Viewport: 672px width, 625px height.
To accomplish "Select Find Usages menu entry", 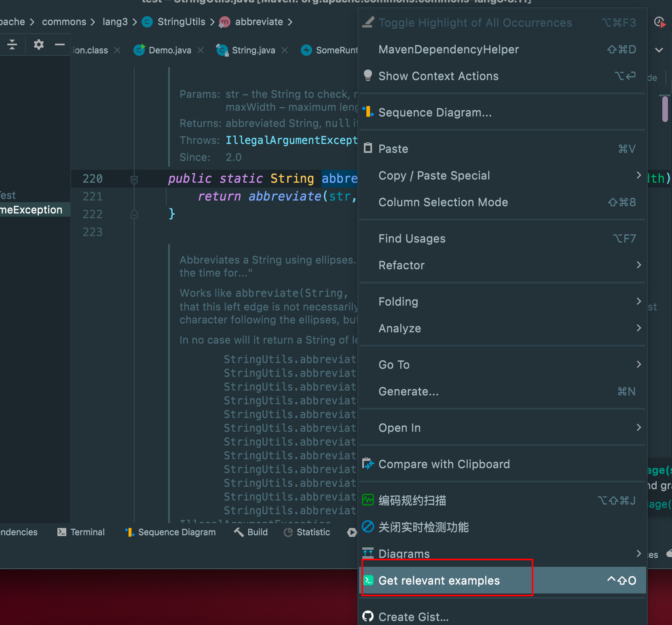I will (502, 239).
